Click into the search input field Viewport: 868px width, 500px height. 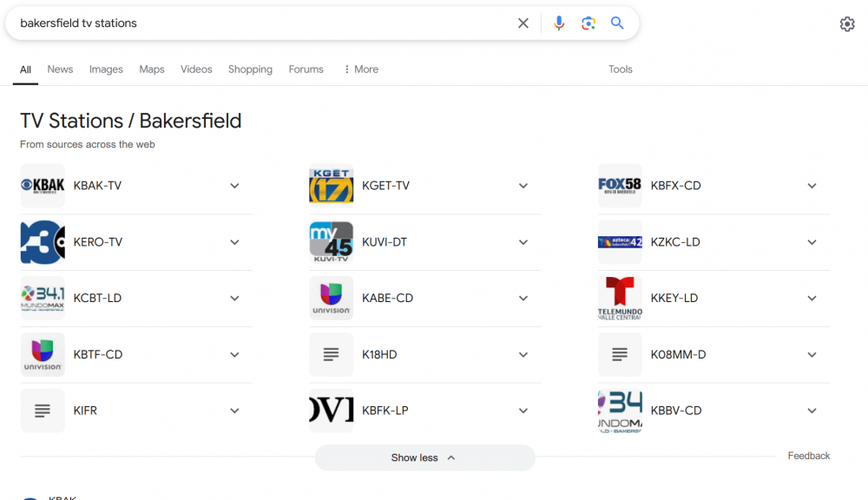click(x=260, y=23)
